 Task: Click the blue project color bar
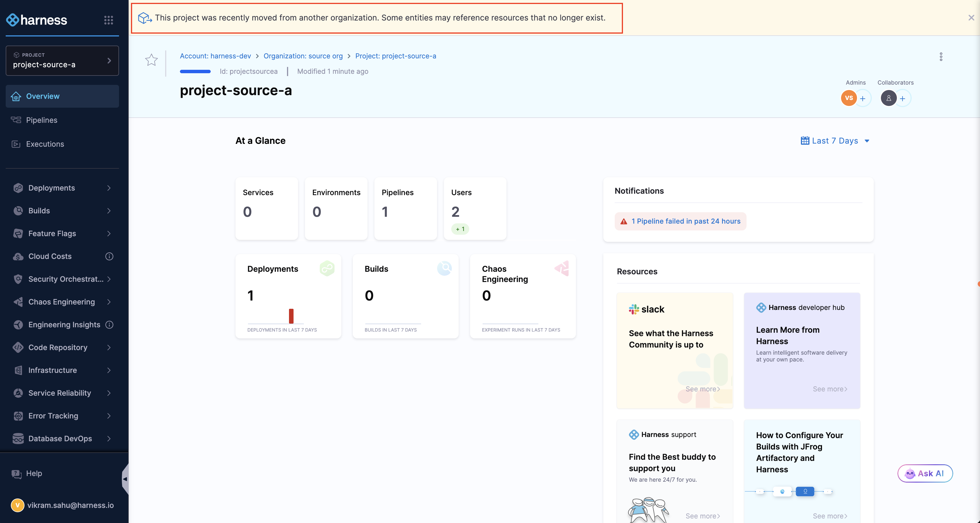pyautogui.click(x=195, y=71)
